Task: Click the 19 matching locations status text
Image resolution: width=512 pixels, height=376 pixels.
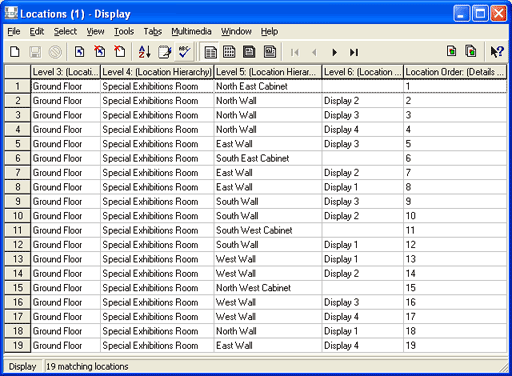Action: coord(87,367)
